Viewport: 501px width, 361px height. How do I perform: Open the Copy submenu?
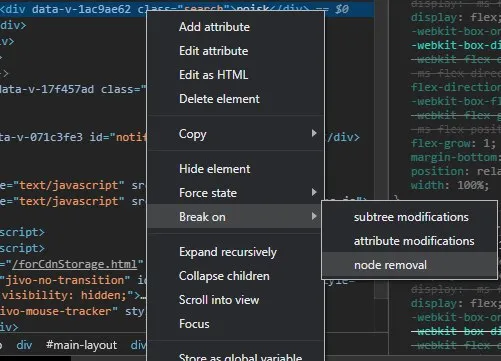[x=235, y=134]
